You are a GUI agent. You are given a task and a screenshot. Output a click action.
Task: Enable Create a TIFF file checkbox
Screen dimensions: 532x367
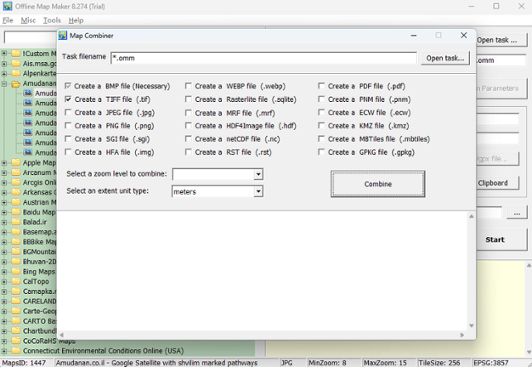point(68,99)
